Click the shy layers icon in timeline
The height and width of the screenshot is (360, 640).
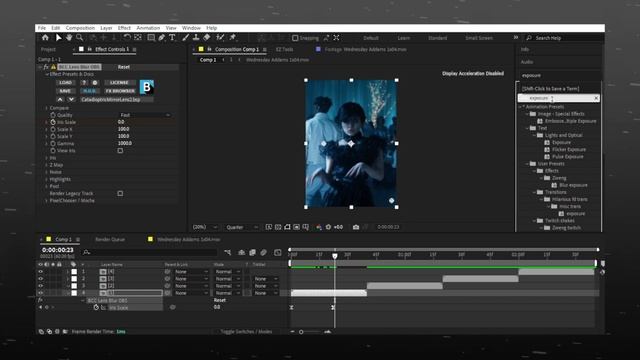pyautogui.click(x=242, y=253)
